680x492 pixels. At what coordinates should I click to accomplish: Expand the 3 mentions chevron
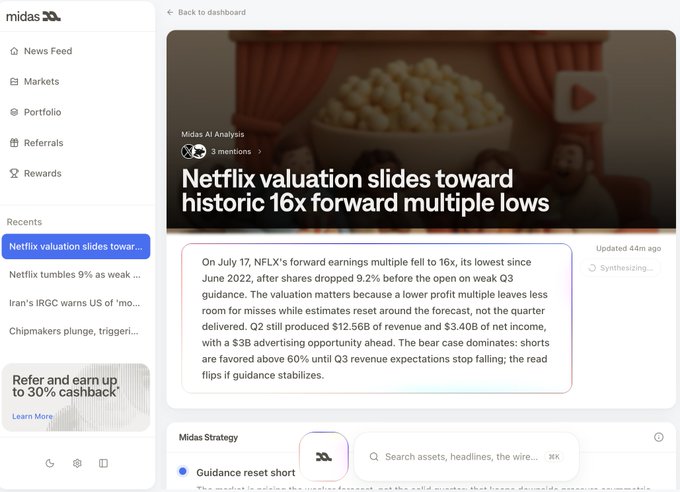[x=260, y=151]
